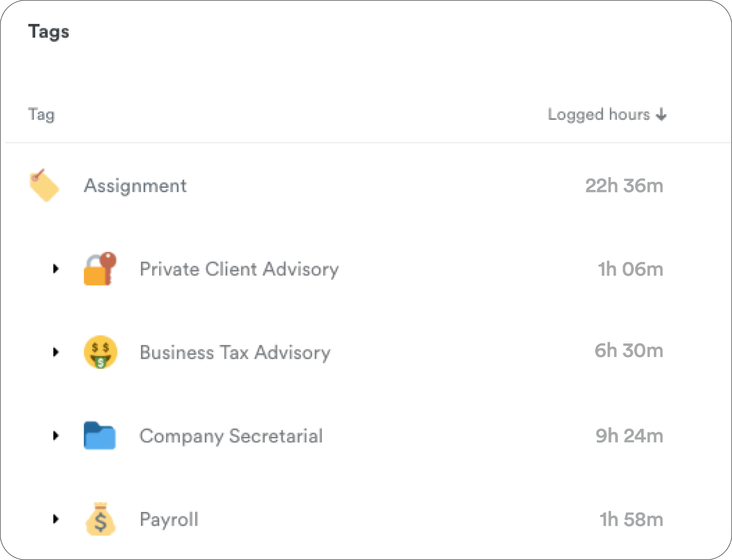
Task: Select the Payroll label
Action: (169, 519)
